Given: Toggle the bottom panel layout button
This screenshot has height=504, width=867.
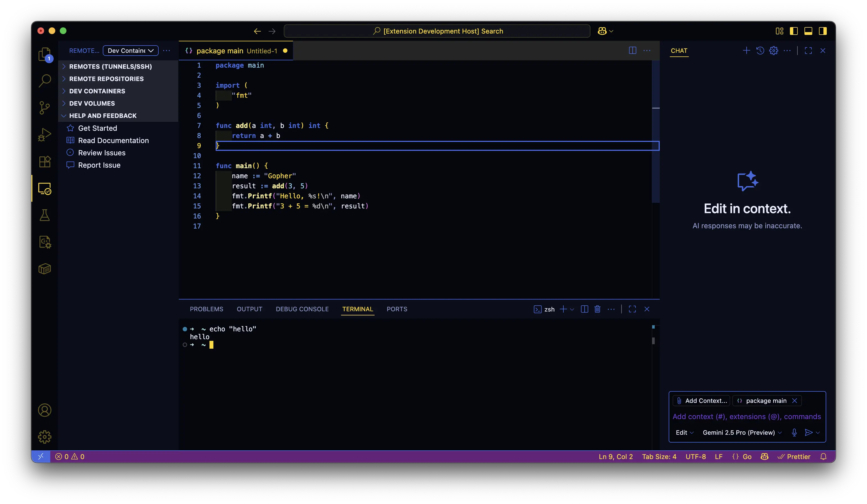Looking at the screenshot, I should [x=808, y=31].
